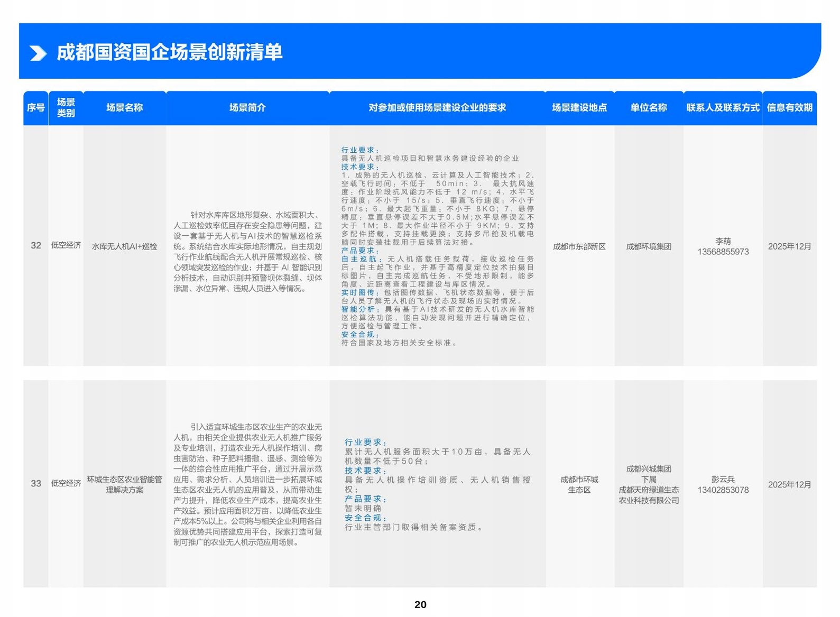840x617 pixels.
Task: Click the 信息有效期 column header
Action: coord(789,108)
